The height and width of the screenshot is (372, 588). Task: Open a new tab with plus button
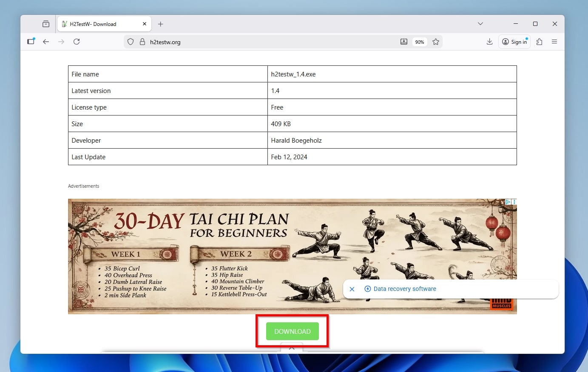click(x=161, y=24)
